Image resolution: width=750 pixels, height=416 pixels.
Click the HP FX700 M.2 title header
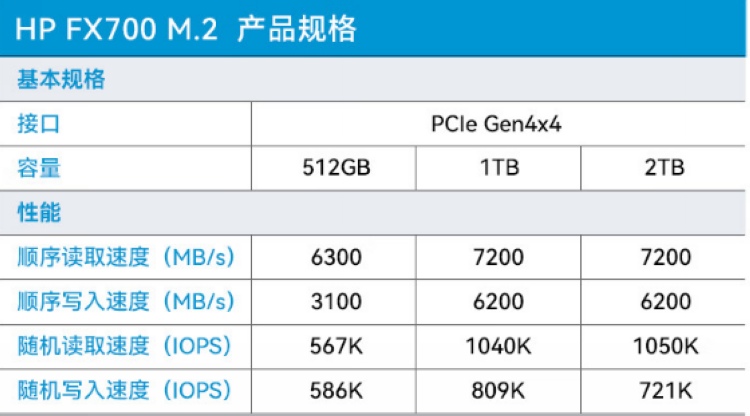point(186,28)
